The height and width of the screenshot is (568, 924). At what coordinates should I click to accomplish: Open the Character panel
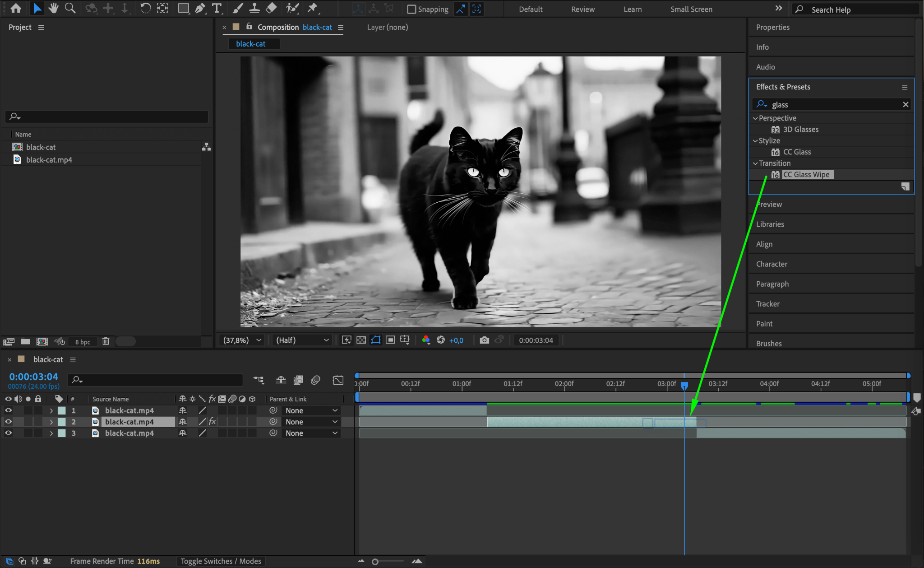click(772, 264)
